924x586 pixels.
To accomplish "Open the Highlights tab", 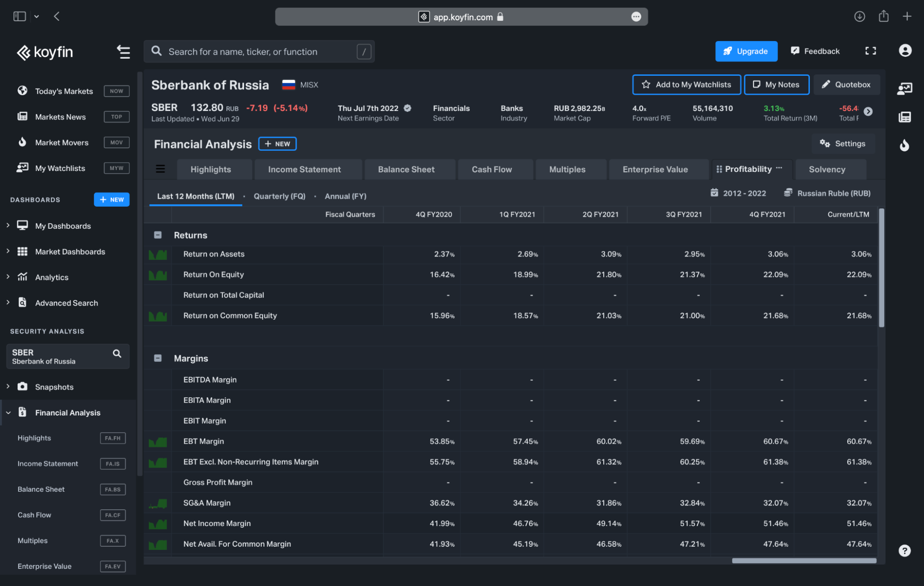I will click(214, 169).
